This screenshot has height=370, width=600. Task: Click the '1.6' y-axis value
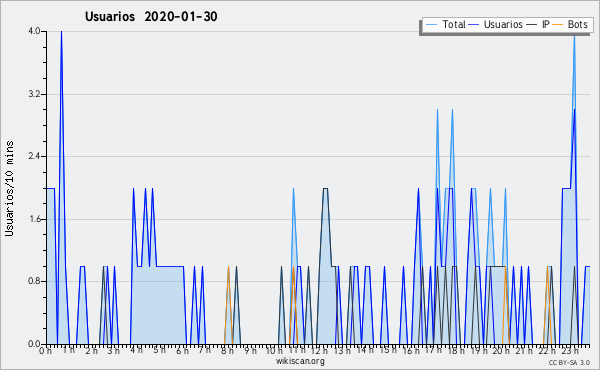(x=35, y=219)
